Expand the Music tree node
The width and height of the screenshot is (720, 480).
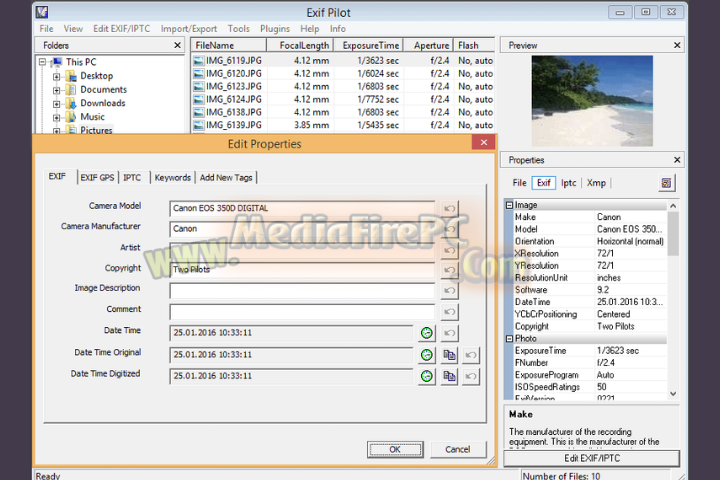click(x=56, y=118)
